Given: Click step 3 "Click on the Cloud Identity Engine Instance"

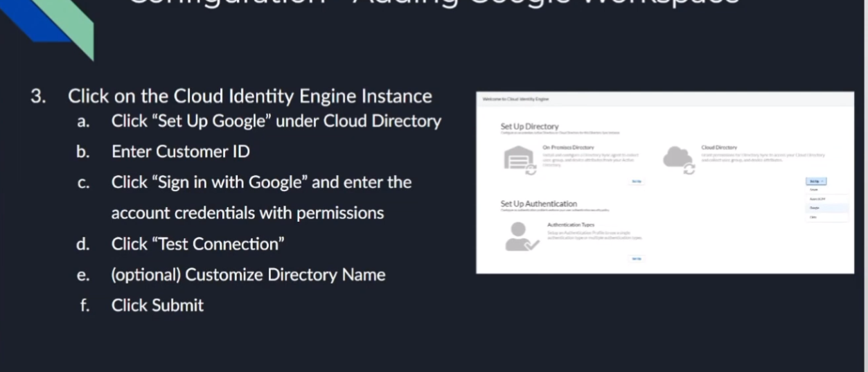Looking at the screenshot, I should (250, 96).
